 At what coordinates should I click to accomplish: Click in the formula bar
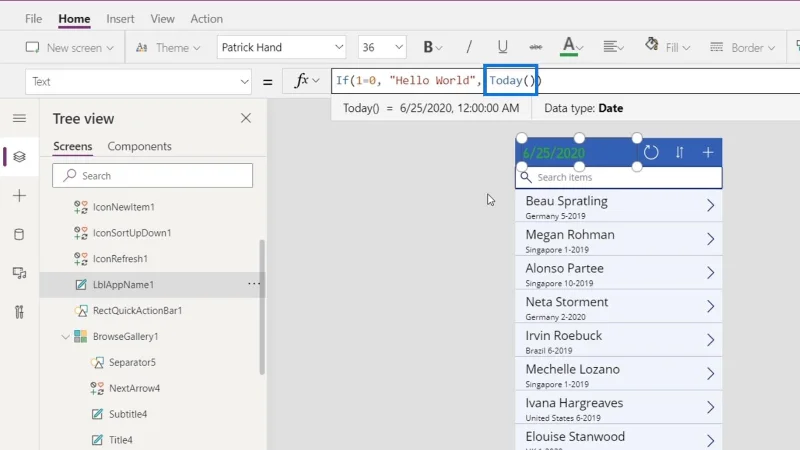(565, 81)
